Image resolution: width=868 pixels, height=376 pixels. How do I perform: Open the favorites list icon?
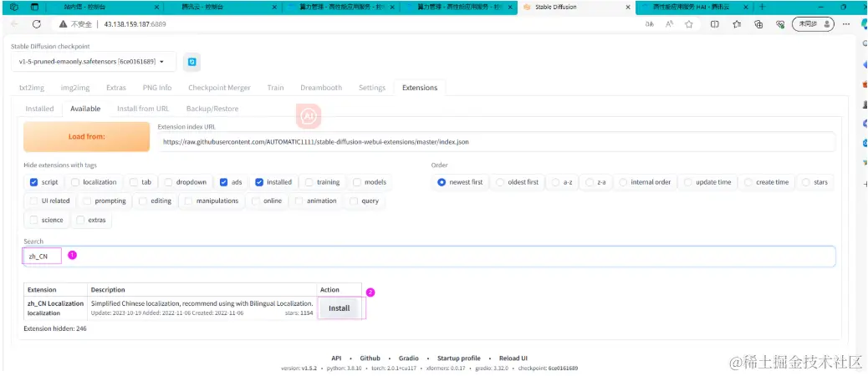point(737,24)
